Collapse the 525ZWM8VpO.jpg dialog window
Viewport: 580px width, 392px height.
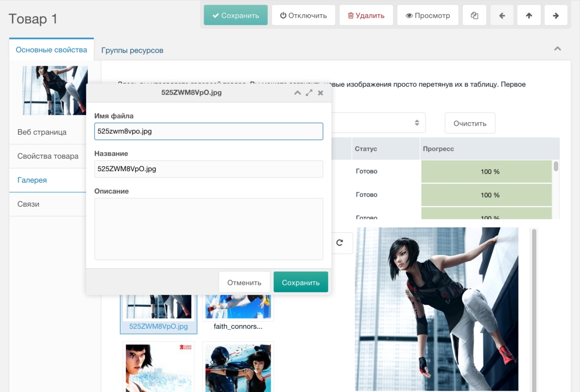click(298, 93)
